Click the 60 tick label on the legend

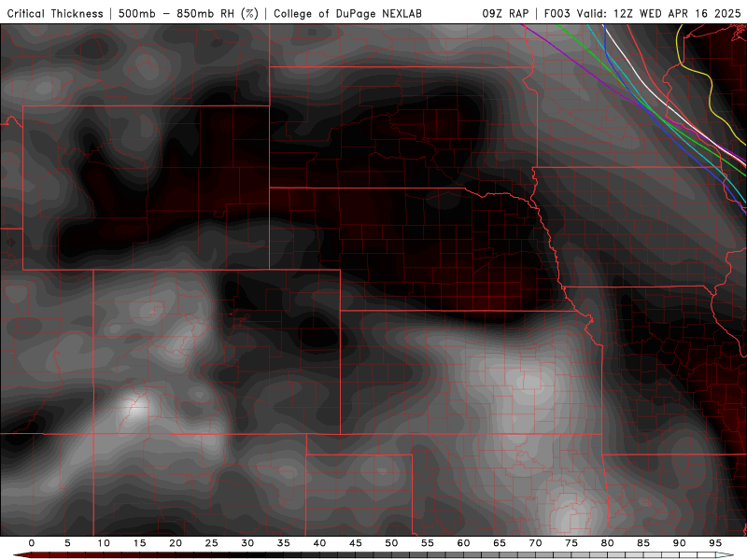point(463,543)
